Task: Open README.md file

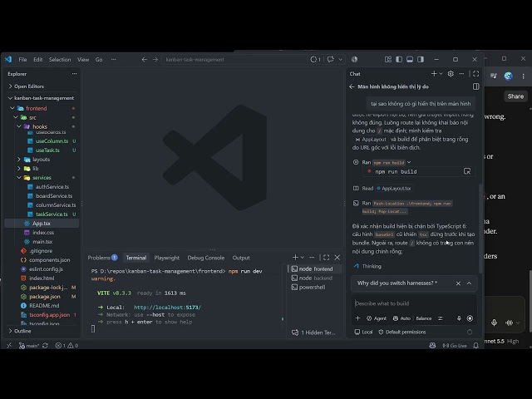Action: tap(44, 306)
